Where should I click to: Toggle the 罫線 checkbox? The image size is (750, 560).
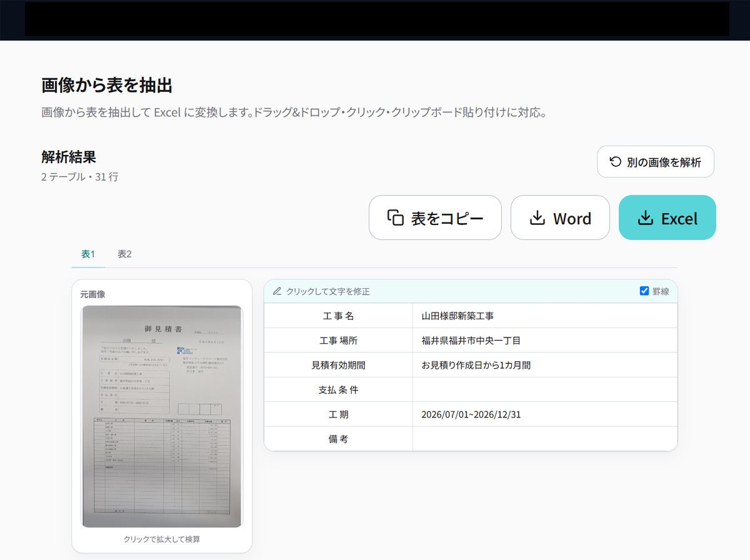coord(644,291)
